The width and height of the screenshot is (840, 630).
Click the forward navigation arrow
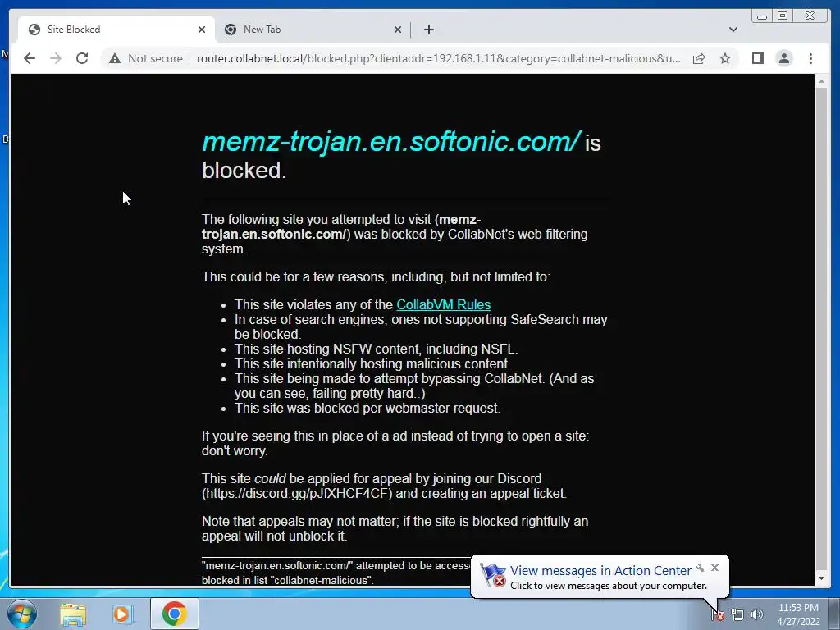coord(56,58)
